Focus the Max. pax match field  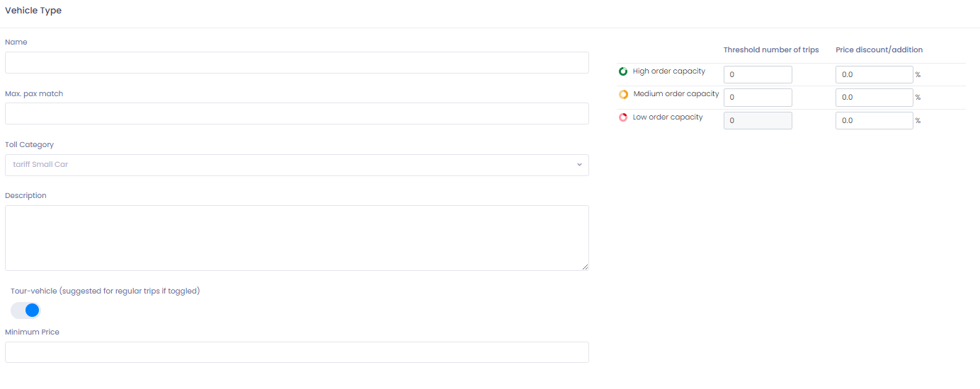tap(297, 114)
